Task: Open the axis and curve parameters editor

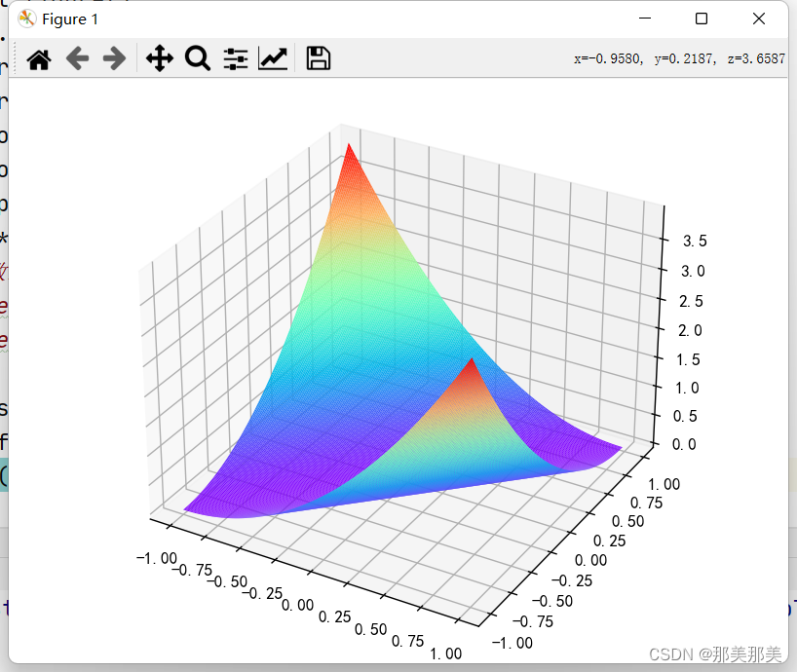Action: [x=273, y=58]
